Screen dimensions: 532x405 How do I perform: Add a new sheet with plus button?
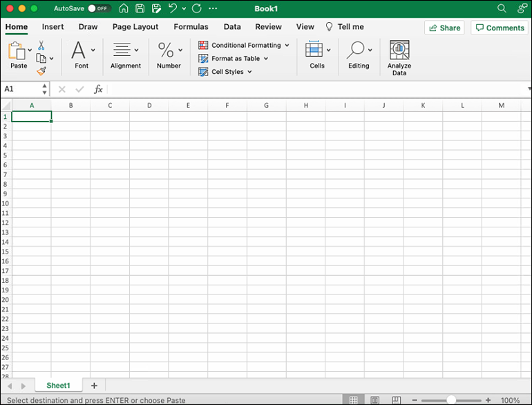(94, 386)
